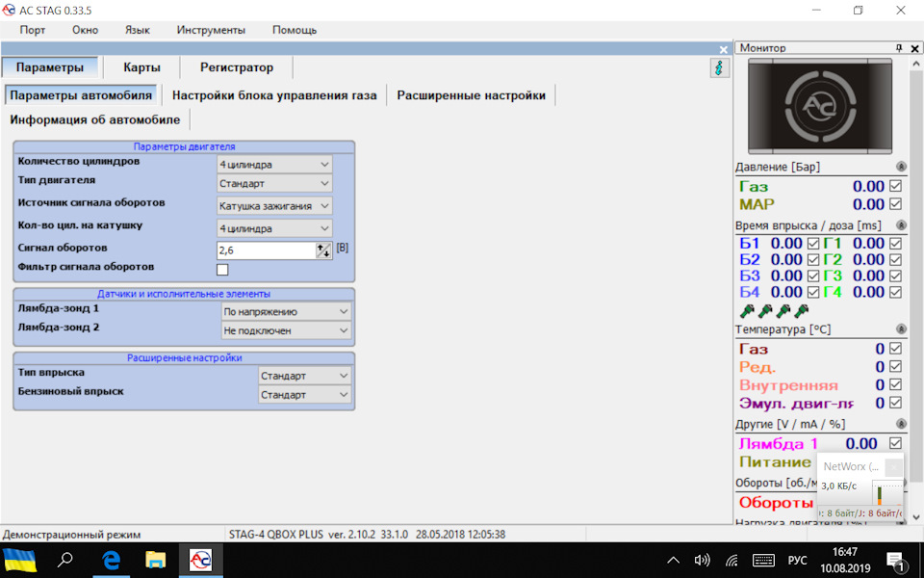
Task: Toggle the Б3 injection checkbox
Action: tap(813, 276)
